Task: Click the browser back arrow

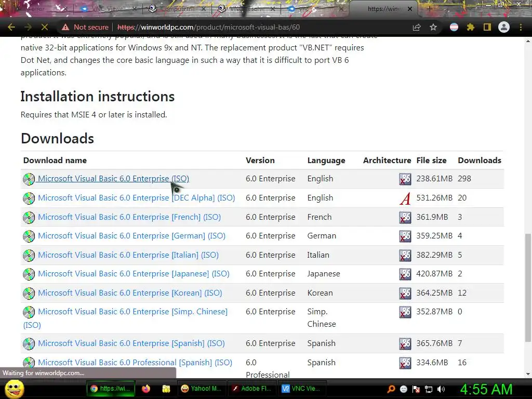Action: click(11, 27)
